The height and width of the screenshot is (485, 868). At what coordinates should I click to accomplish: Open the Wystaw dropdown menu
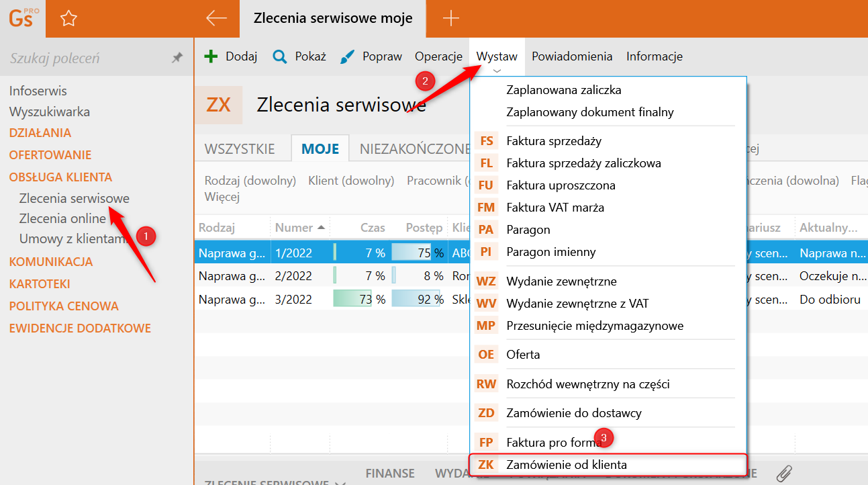click(x=497, y=56)
